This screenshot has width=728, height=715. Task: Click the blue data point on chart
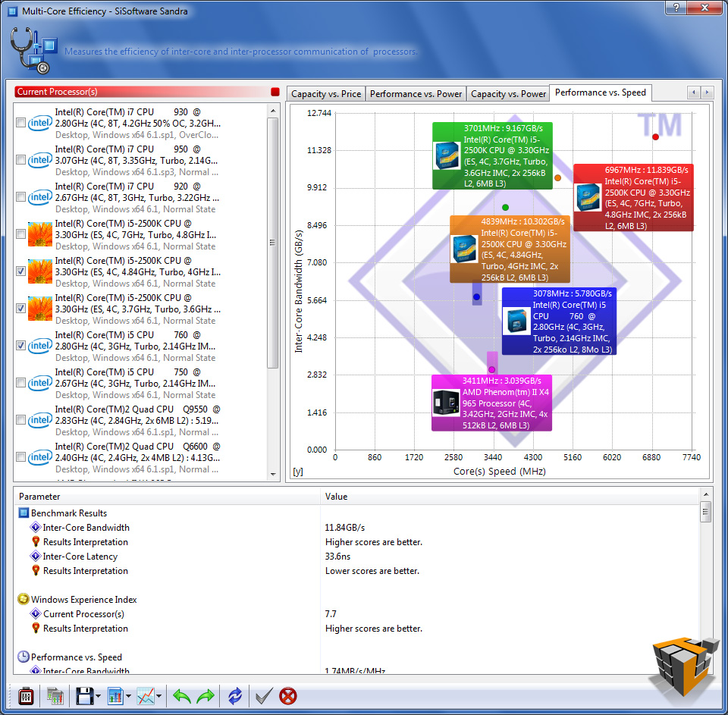[x=476, y=297]
